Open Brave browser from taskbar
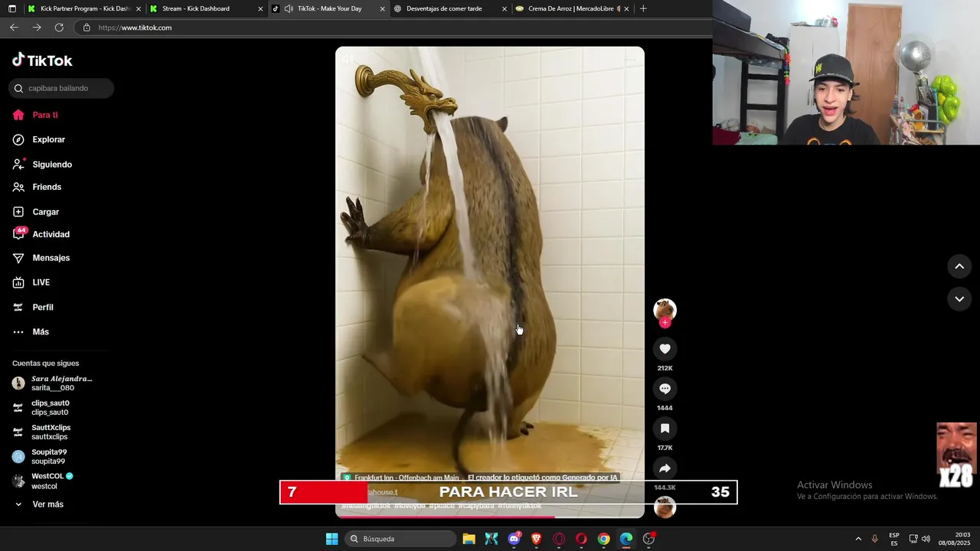980x551 pixels. pos(537,539)
